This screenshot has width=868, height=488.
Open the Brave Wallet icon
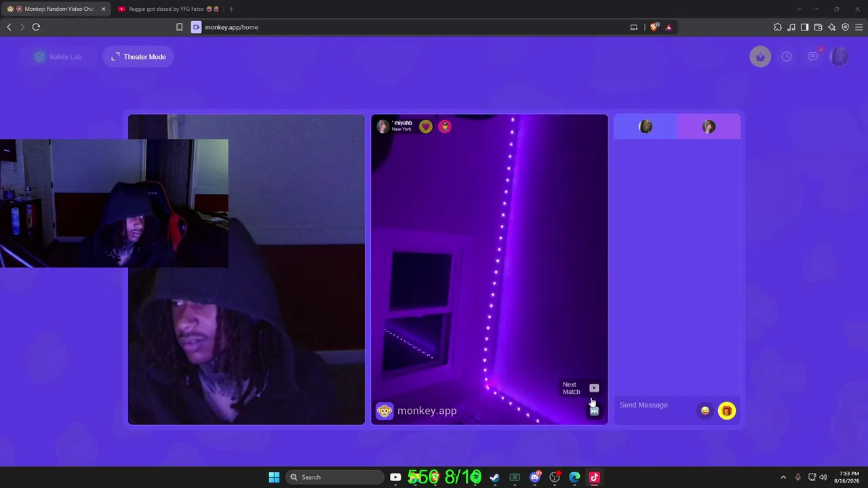pyautogui.click(x=818, y=27)
